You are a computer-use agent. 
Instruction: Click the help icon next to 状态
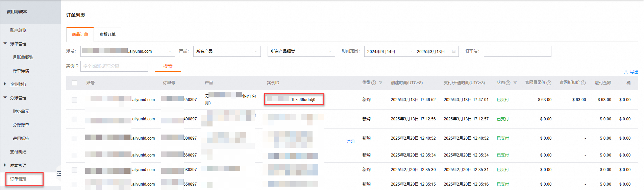pos(508,83)
